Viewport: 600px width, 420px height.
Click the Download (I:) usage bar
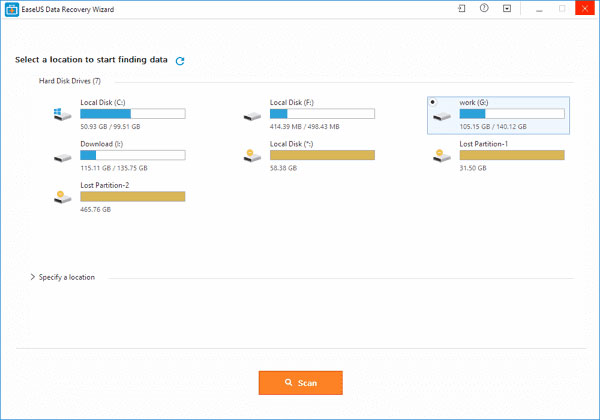[x=132, y=155]
